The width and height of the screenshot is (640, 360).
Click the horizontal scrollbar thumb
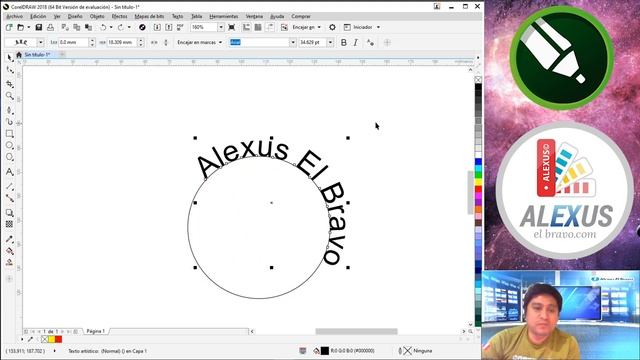tap(356, 331)
